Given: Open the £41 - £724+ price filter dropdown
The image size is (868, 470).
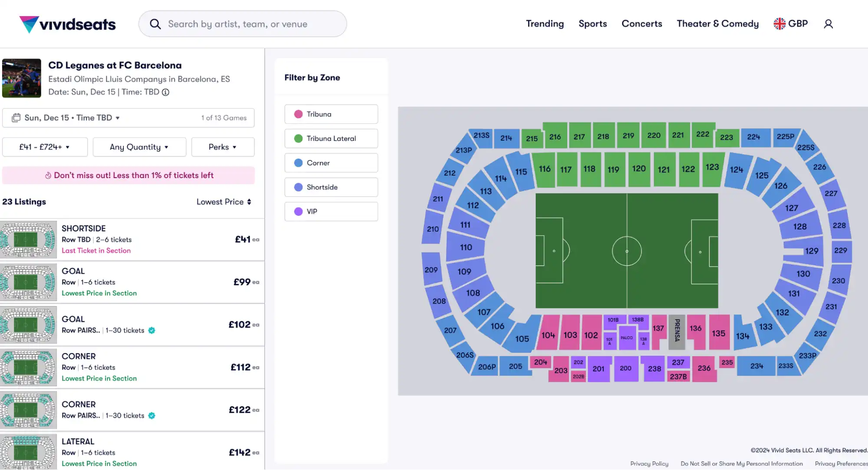Looking at the screenshot, I should coord(45,147).
